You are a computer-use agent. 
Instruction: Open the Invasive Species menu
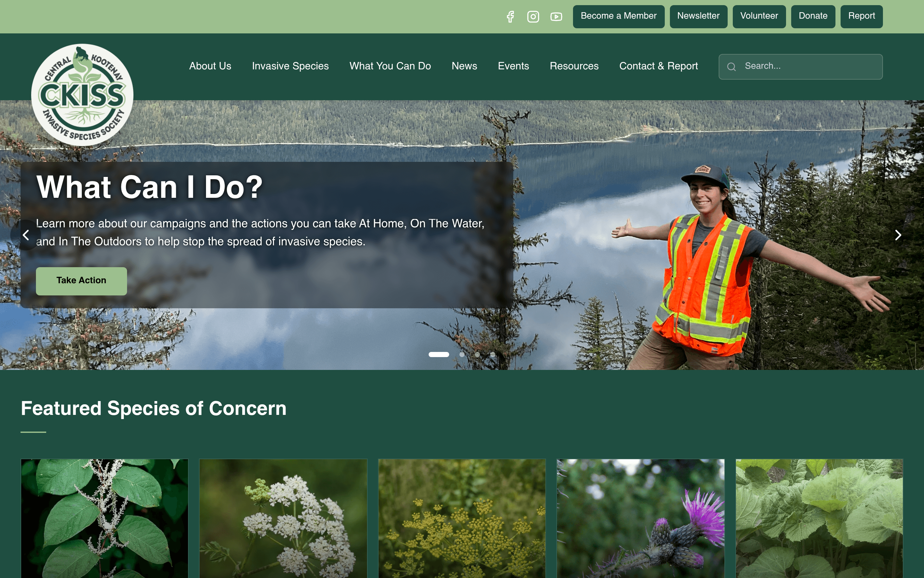(x=290, y=66)
